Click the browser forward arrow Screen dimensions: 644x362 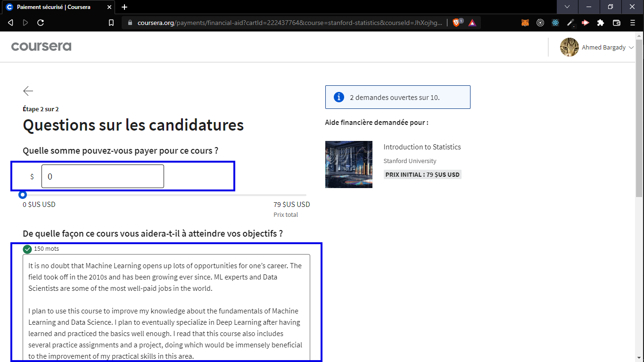(25, 23)
